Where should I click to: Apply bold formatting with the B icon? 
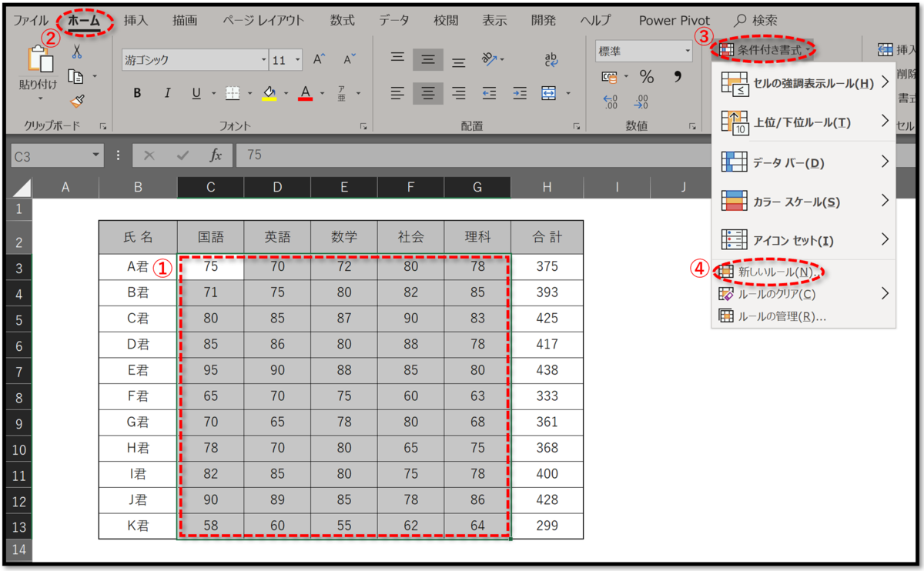pos(136,92)
